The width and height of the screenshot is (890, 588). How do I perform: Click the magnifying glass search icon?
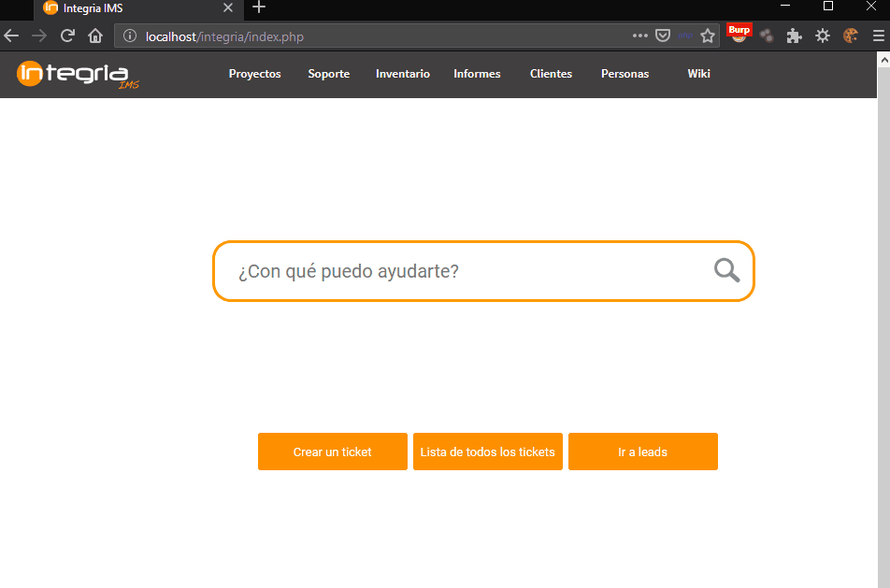[x=726, y=270]
